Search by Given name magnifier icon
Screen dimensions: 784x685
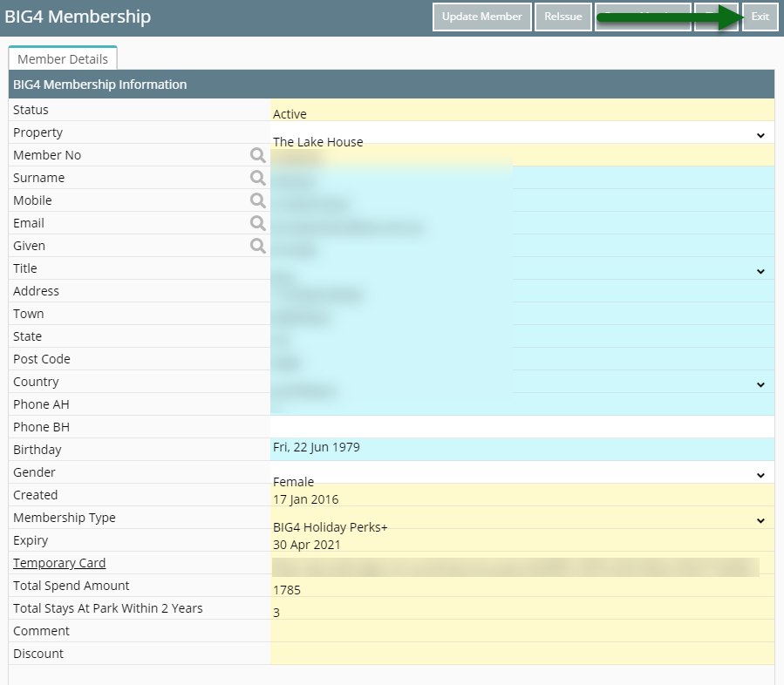click(257, 245)
